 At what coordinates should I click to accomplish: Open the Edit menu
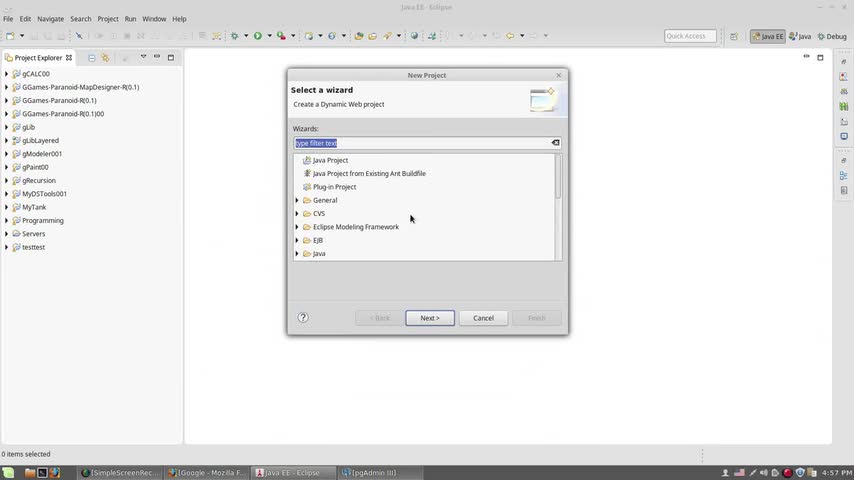(26, 19)
